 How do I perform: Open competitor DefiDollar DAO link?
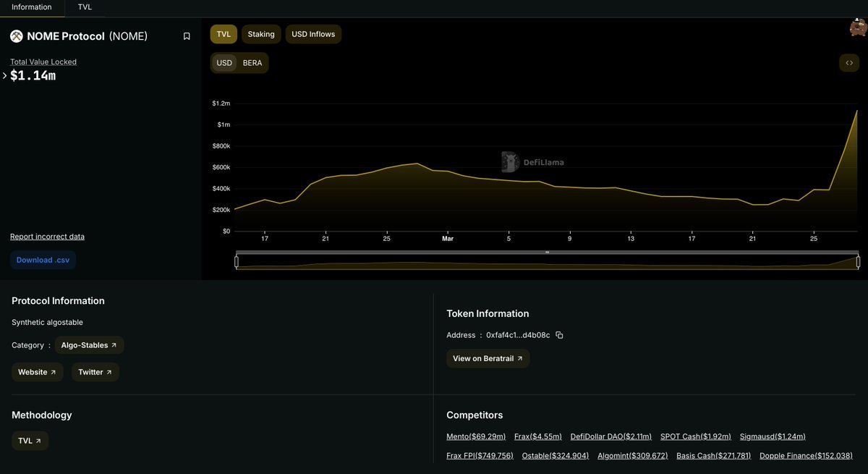point(611,436)
